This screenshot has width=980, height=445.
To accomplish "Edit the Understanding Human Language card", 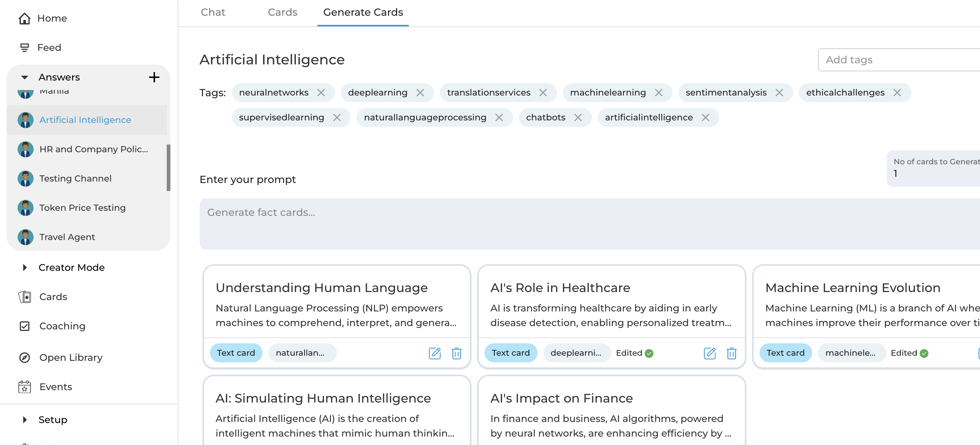I will point(434,353).
